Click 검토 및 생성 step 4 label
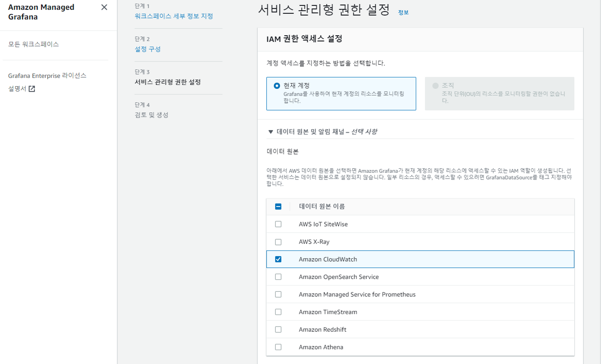Screen dimensions: 601x364 [151, 115]
